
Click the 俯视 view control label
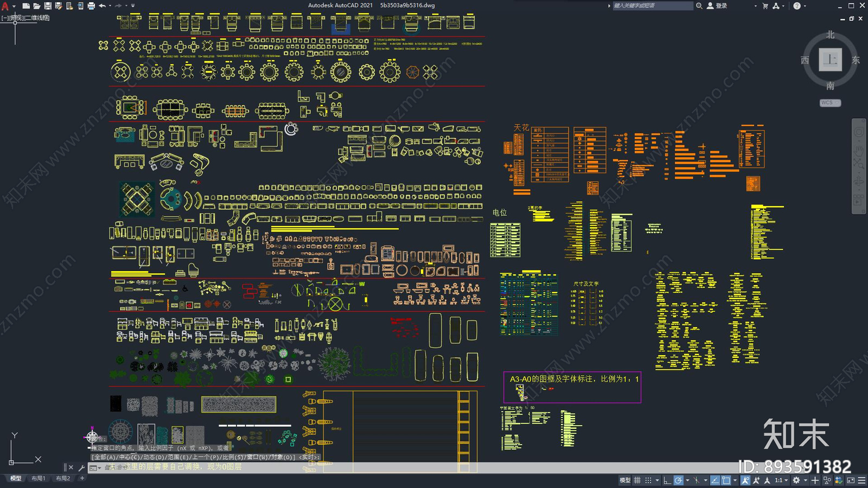coord(16,18)
